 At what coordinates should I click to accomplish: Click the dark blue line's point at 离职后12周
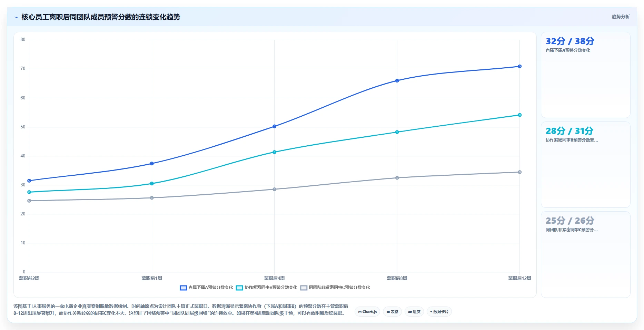click(519, 66)
